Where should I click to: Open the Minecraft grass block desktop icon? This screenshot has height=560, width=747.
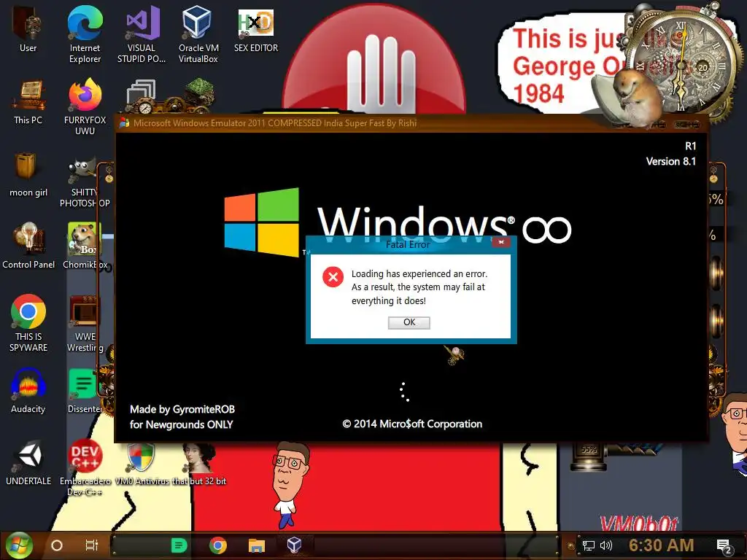[x=199, y=96]
